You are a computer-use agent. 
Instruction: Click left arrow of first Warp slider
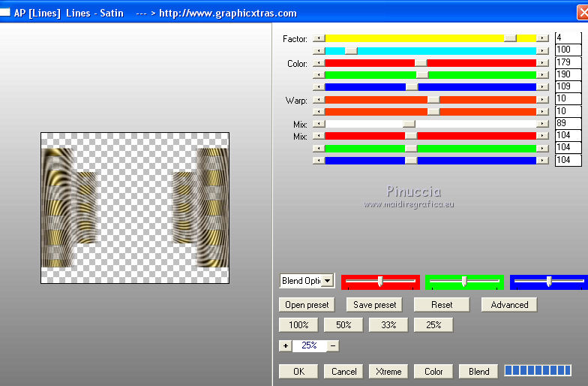click(319, 99)
